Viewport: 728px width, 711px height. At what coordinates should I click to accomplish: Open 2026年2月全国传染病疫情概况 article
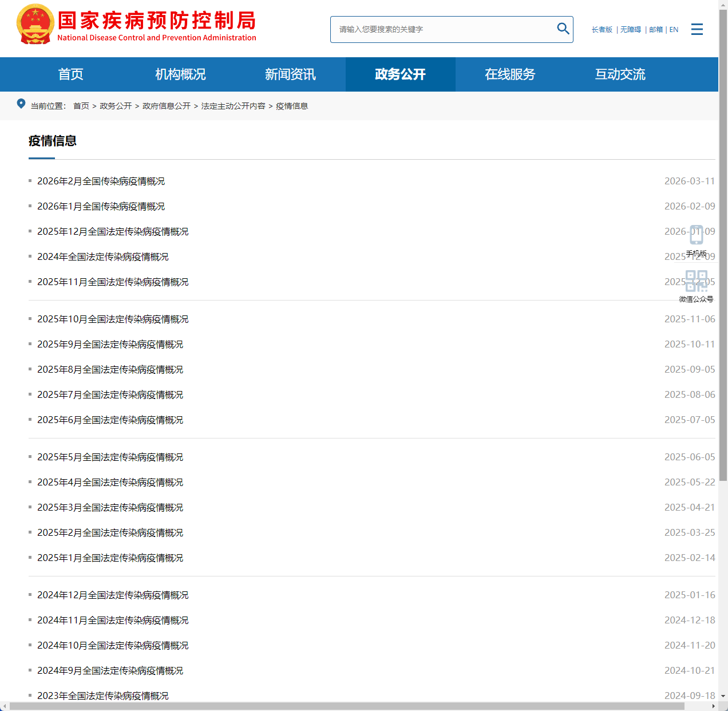[101, 181]
